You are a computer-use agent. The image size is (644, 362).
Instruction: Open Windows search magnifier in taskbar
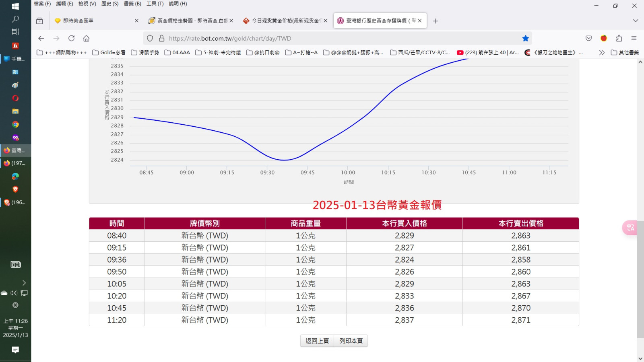pyautogui.click(x=15, y=19)
